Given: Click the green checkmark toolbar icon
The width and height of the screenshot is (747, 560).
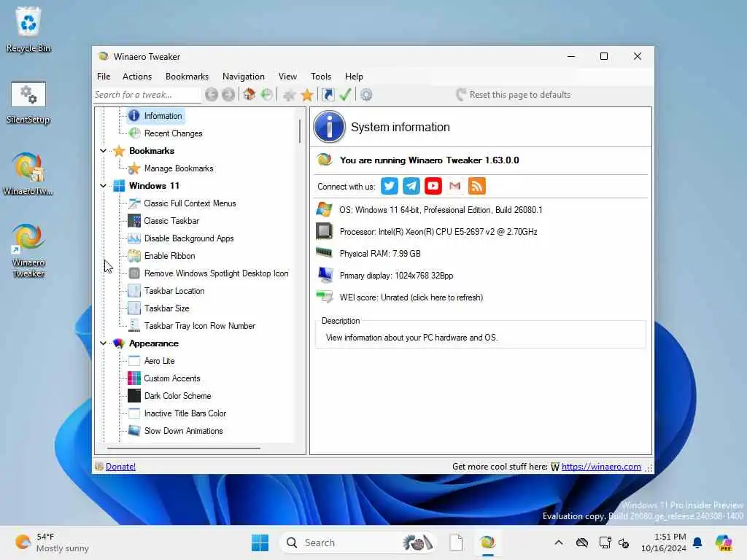Looking at the screenshot, I should click(345, 95).
